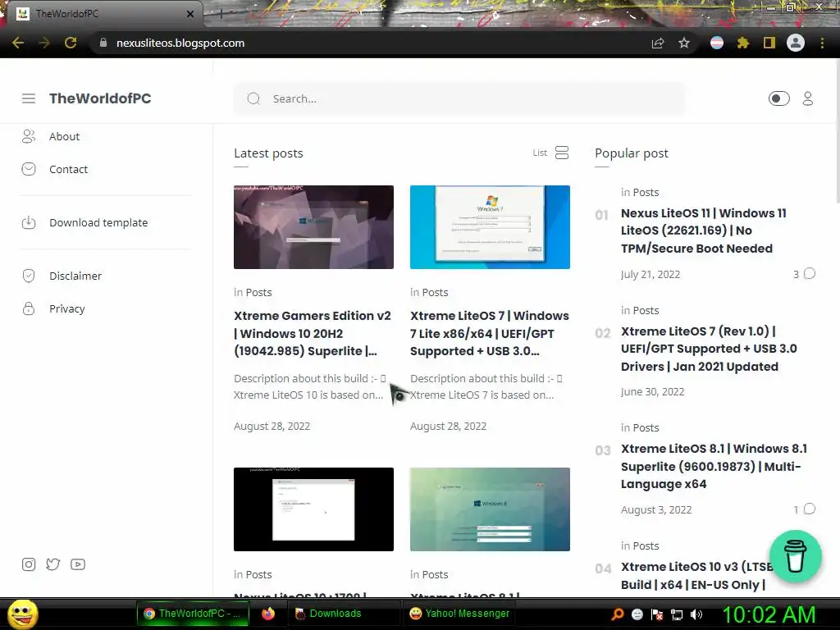The image size is (840, 630).
Task: Open the About page in sidebar
Action: (x=64, y=137)
